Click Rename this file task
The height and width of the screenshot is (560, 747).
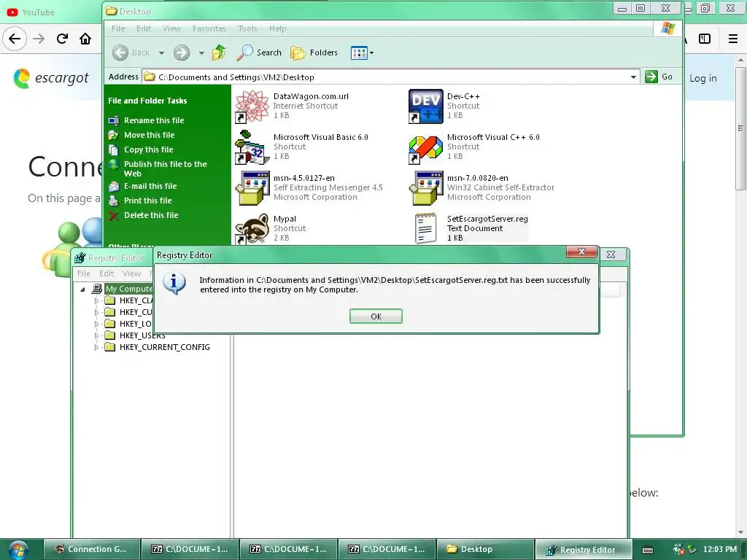point(154,120)
